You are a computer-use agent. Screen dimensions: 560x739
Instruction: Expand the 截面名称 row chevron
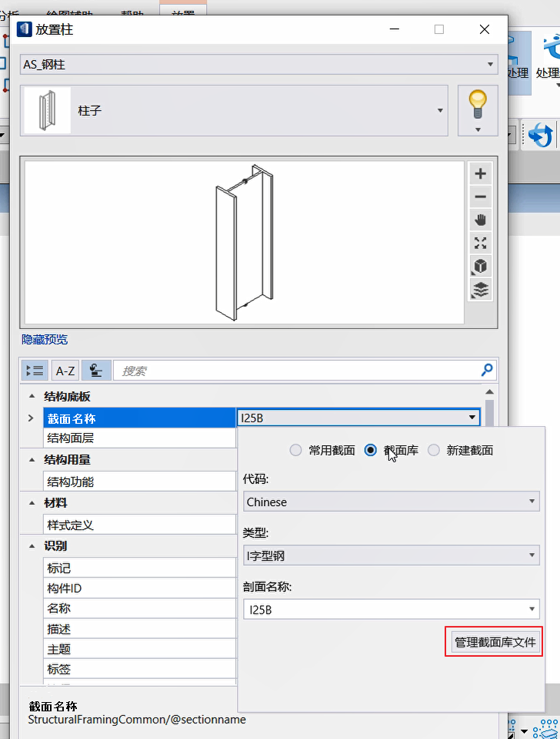tap(31, 418)
